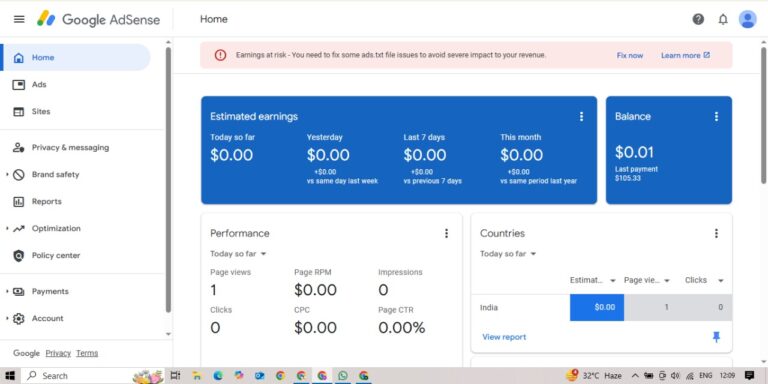Click the ENG language indicator
This screenshot has height=384, width=768.
[705, 376]
